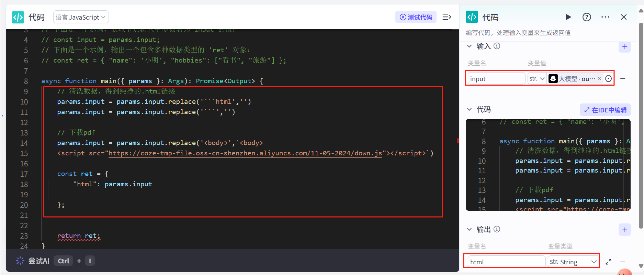The height and width of the screenshot is (275, 644).
Task: Click the 变量类型 column header
Action: (x=560, y=246)
